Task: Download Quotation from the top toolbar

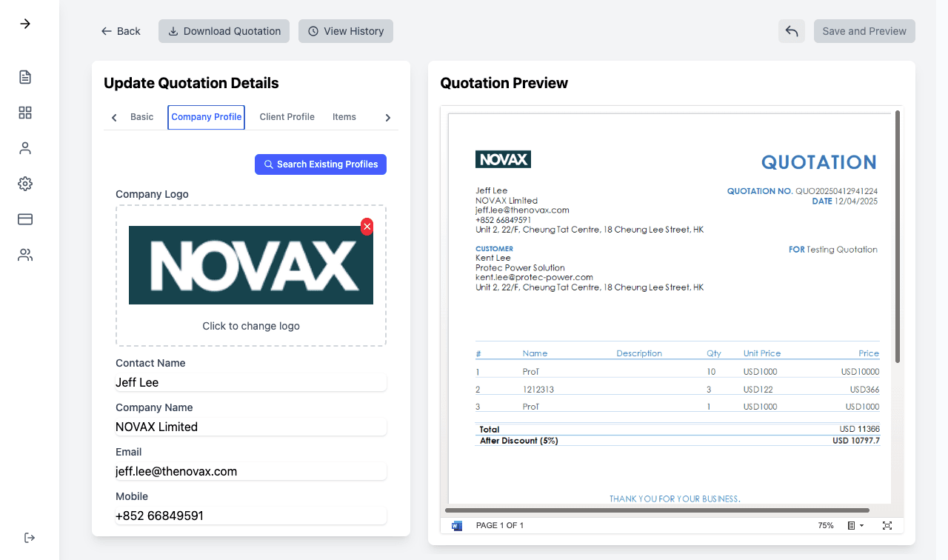Action: 224,31
